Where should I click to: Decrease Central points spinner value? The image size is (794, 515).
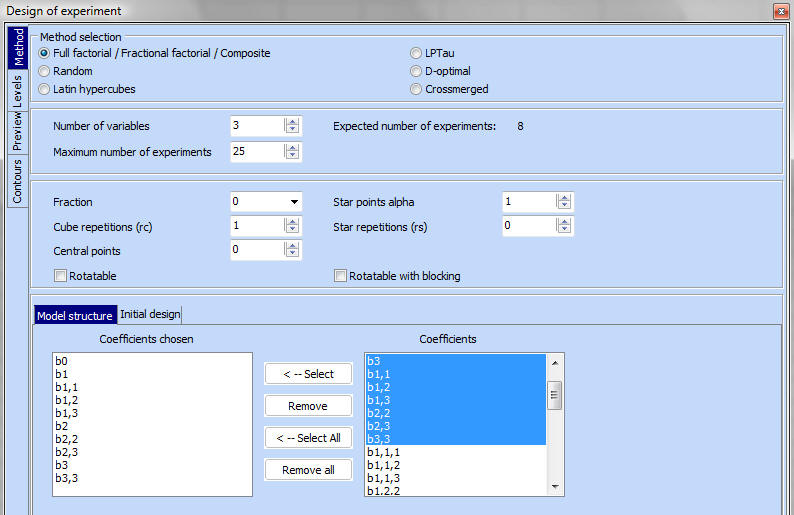pos(292,255)
